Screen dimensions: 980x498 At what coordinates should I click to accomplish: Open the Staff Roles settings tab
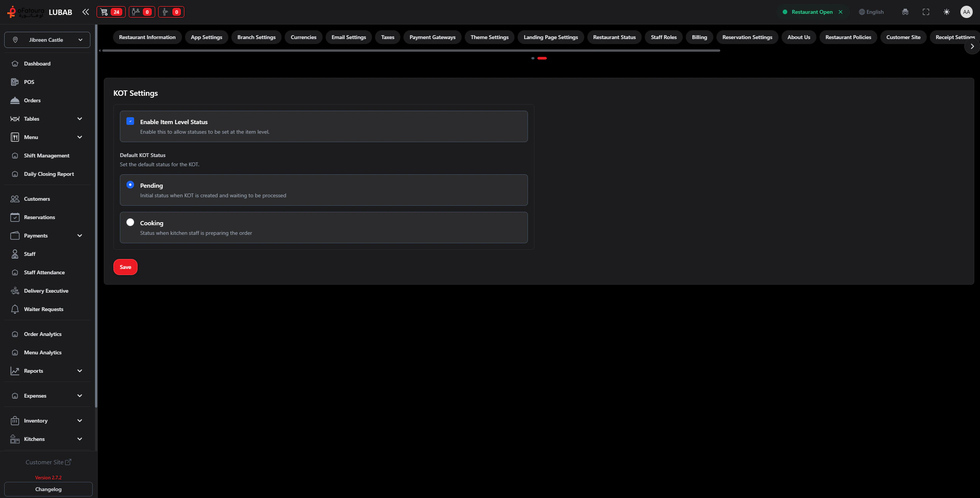pos(663,37)
